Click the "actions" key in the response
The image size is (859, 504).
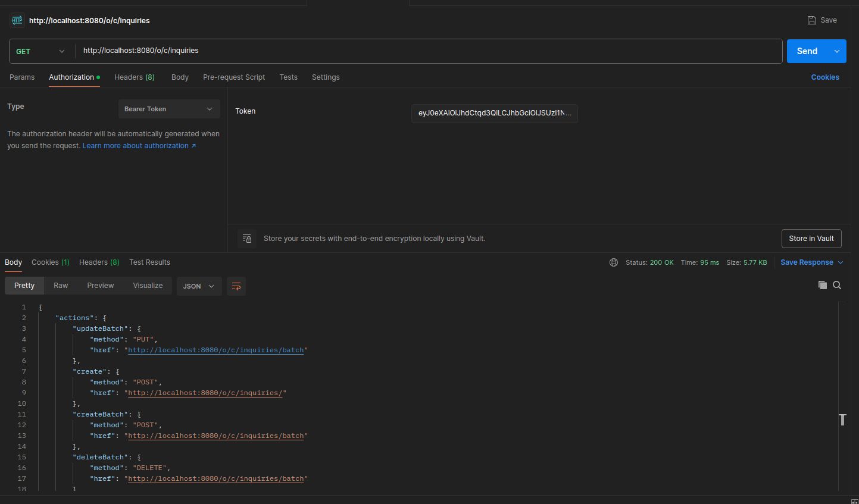(x=75, y=318)
